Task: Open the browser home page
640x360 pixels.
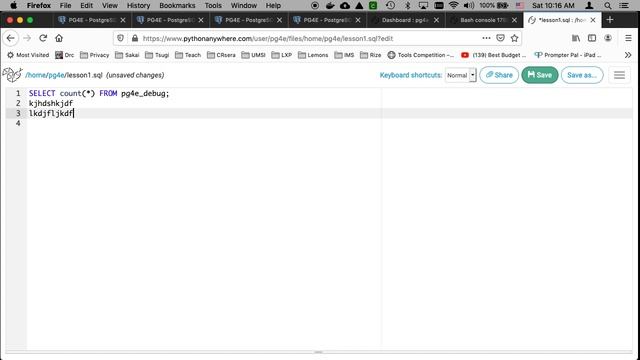Action: (59, 38)
